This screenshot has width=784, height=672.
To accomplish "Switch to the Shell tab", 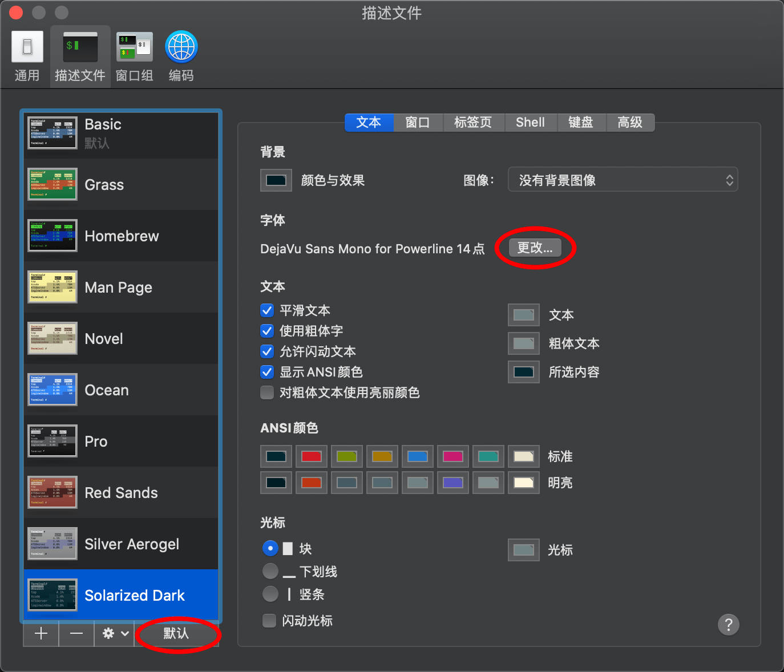I will click(x=530, y=123).
